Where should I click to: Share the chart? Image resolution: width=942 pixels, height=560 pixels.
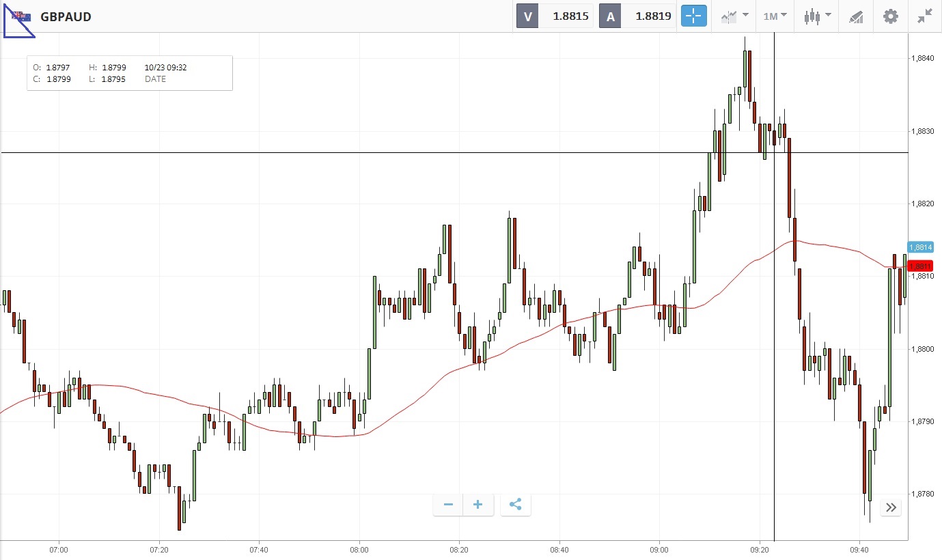(x=516, y=505)
